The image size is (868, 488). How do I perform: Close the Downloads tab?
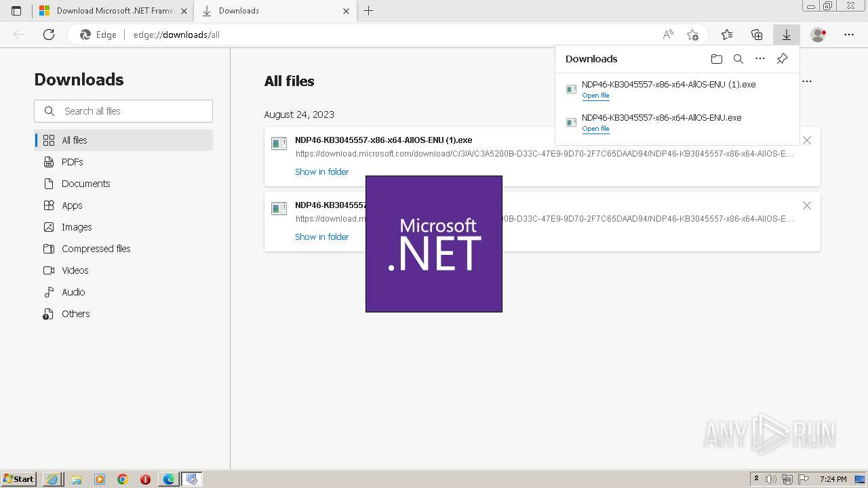pyautogui.click(x=346, y=11)
